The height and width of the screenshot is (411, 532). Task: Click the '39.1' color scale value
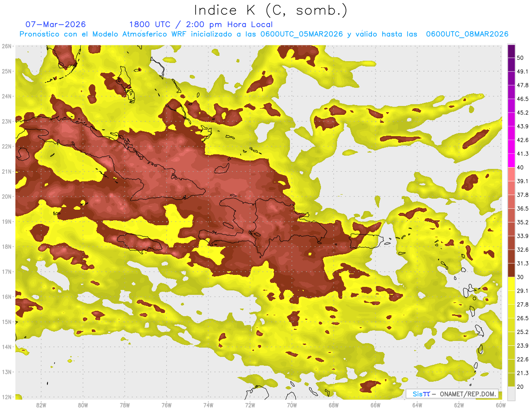tap(523, 181)
